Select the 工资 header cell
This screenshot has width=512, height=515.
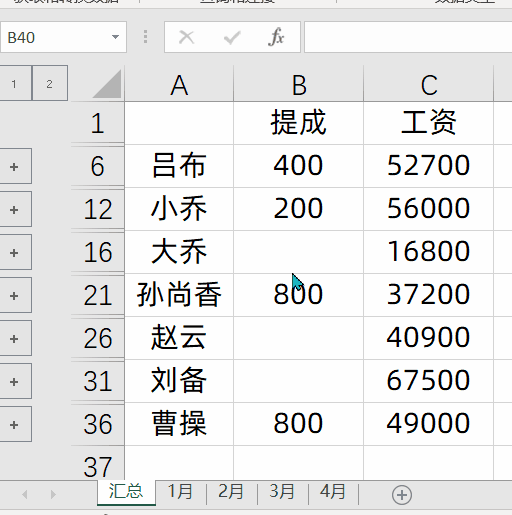[x=429, y=123]
